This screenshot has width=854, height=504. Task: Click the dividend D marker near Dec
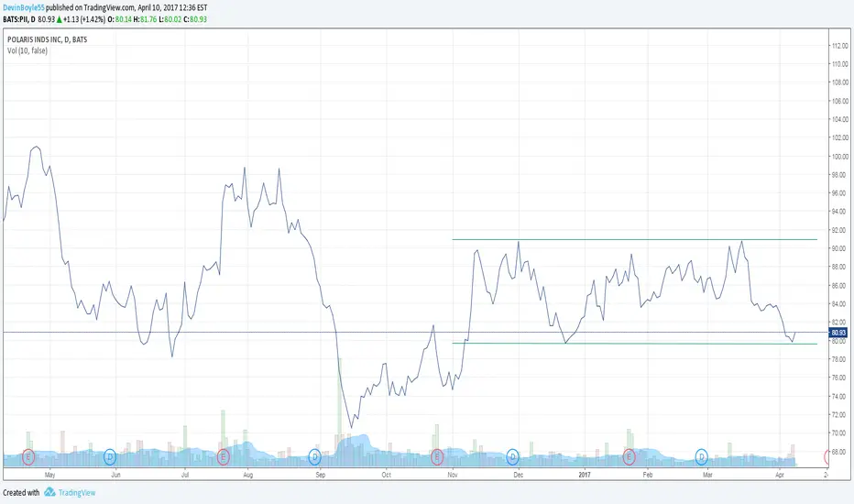pyautogui.click(x=512, y=456)
